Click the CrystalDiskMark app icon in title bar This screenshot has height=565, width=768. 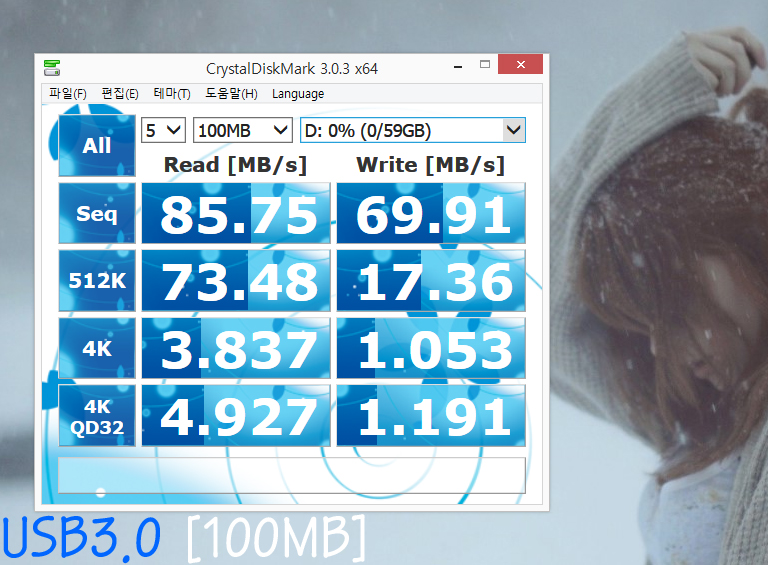[x=51, y=68]
